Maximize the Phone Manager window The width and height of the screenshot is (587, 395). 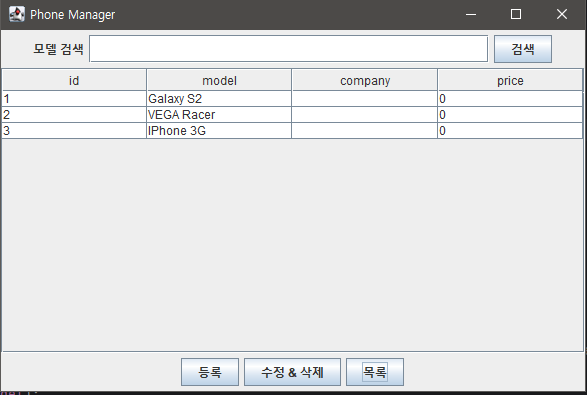click(516, 14)
